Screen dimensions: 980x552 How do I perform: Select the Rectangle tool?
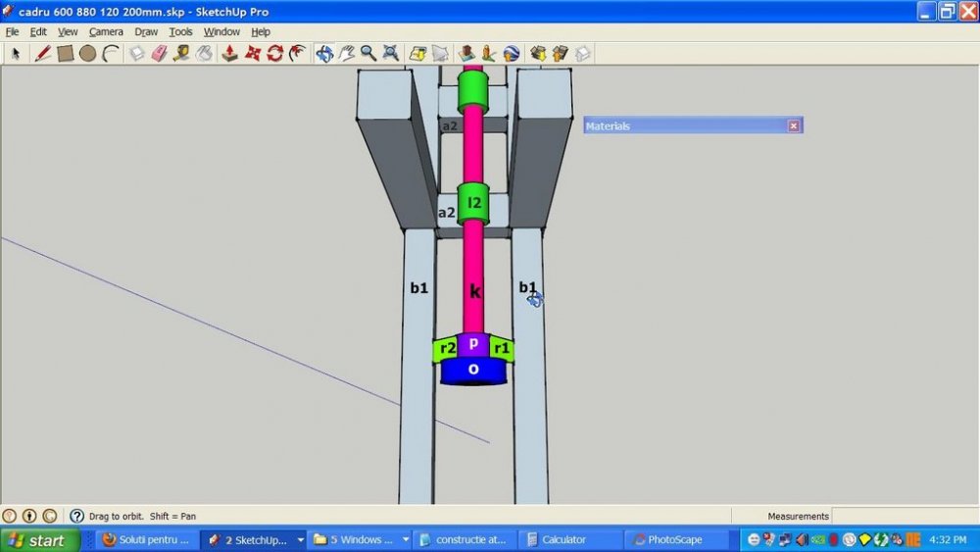click(65, 54)
